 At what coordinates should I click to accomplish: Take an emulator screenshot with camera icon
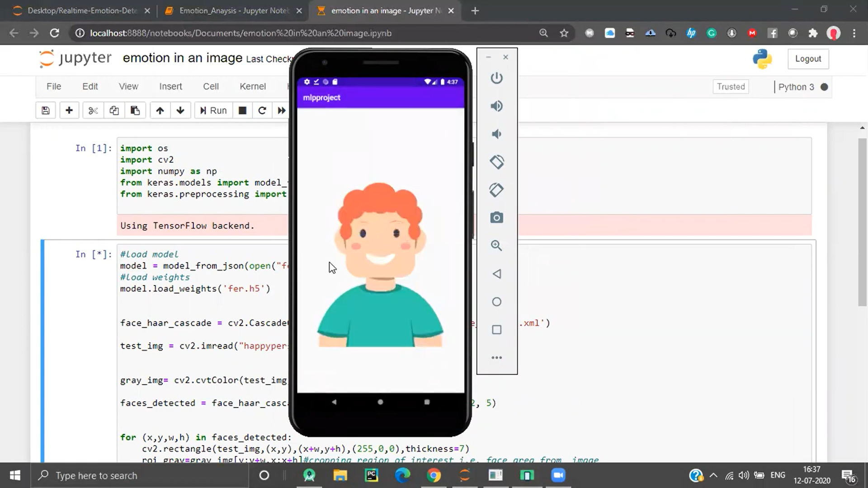496,218
